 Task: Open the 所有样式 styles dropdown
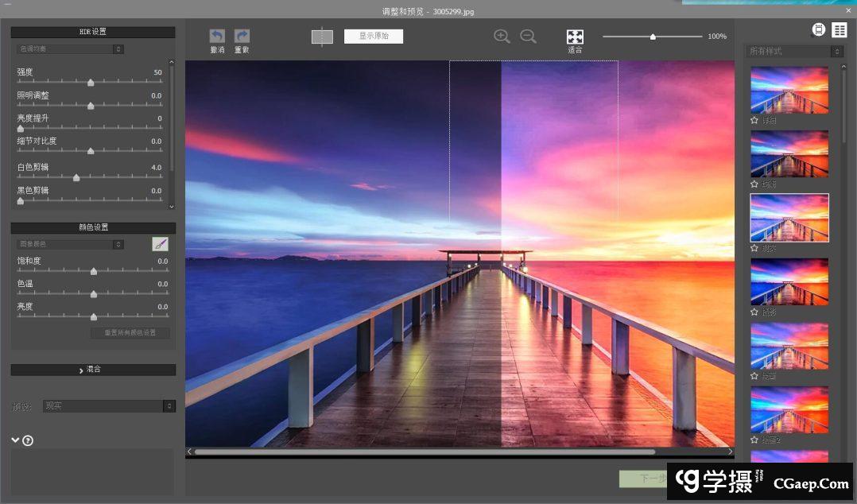click(794, 51)
